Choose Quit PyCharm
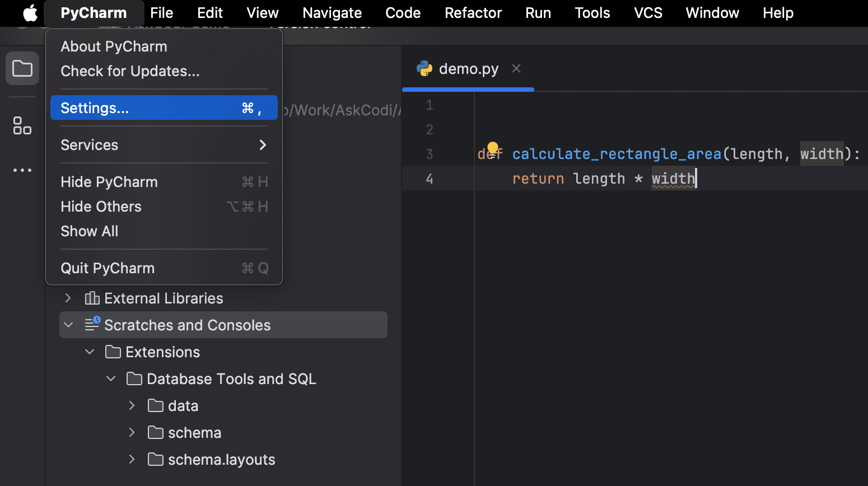Viewport: 868px width, 486px height. pos(164,268)
